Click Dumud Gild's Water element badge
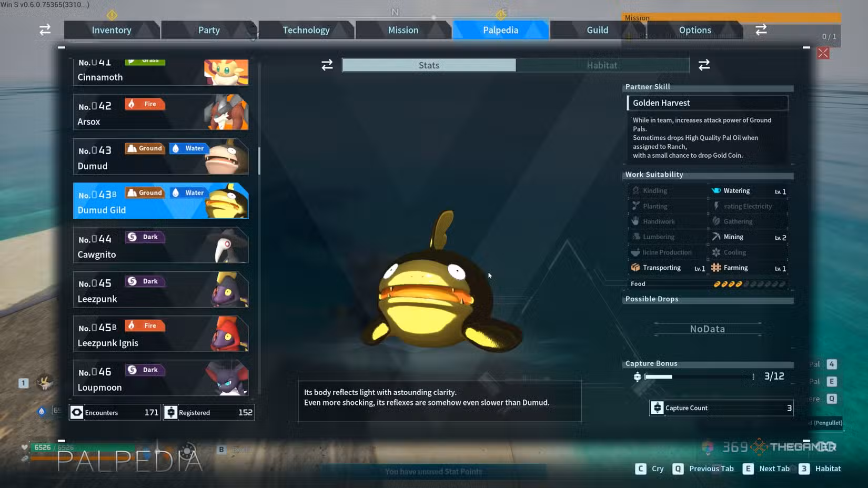 tap(189, 192)
